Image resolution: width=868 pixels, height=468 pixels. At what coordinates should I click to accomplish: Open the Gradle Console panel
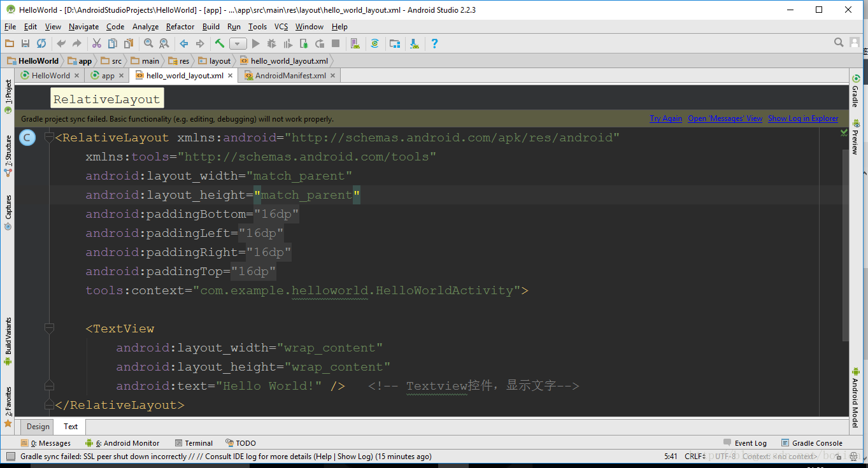coord(812,443)
